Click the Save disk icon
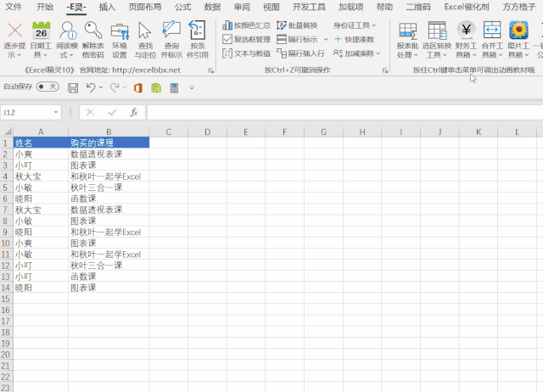This screenshot has width=543, height=392. [73, 87]
